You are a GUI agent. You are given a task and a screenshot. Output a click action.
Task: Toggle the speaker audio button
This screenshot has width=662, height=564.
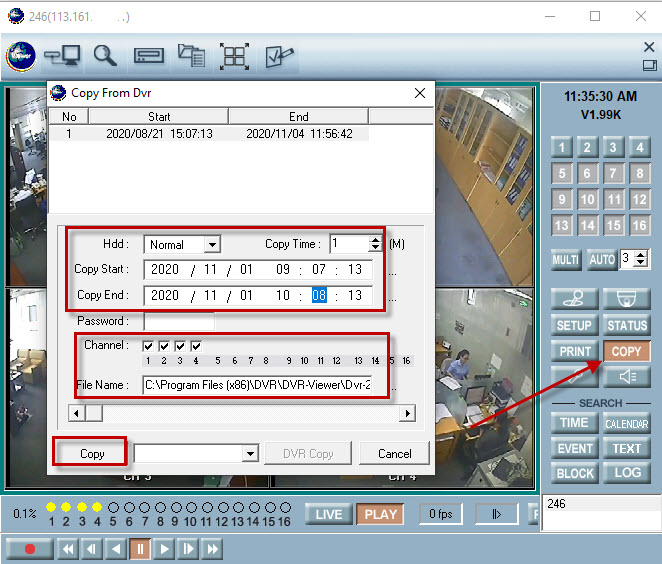[627, 377]
